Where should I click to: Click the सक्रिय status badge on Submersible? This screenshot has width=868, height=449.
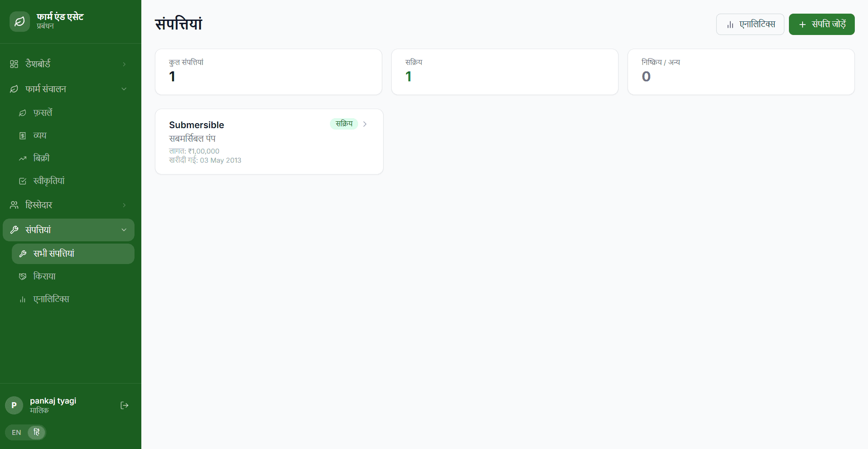[344, 124]
